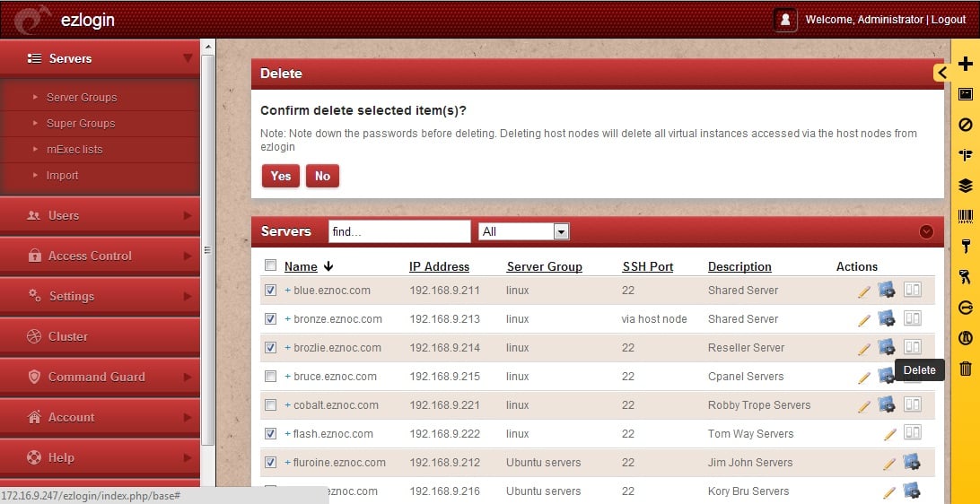Open mExec lists submenu item
This screenshot has width=980, height=504.
[x=74, y=150]
